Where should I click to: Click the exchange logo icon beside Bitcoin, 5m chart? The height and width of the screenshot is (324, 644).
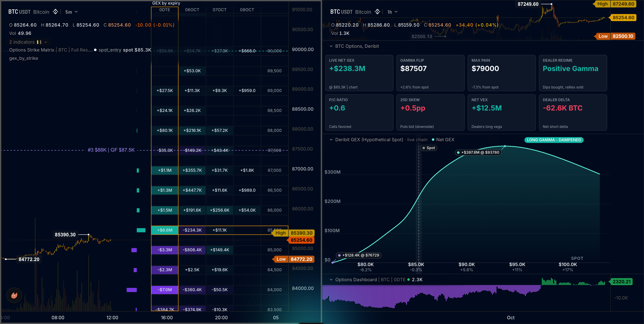56,12
